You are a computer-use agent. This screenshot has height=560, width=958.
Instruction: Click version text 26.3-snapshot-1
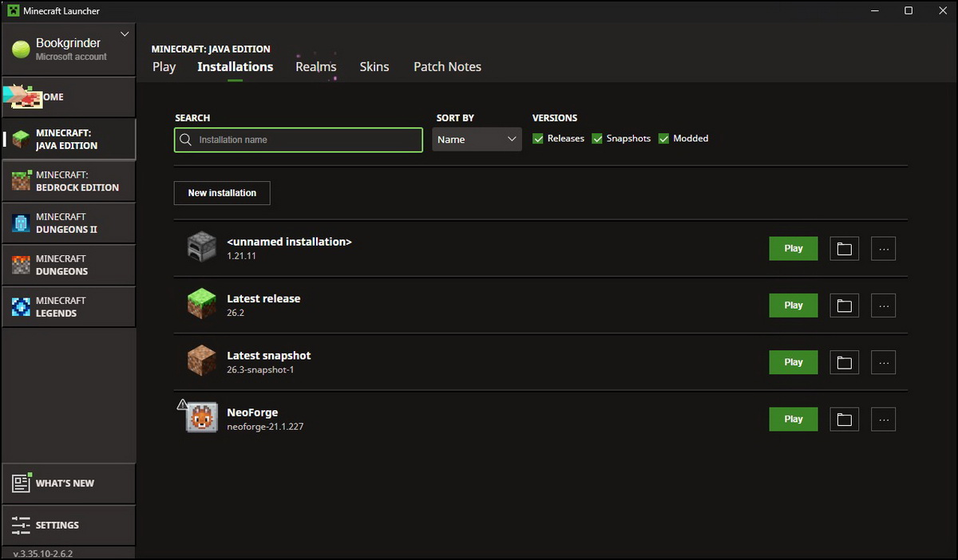[260, 370]
